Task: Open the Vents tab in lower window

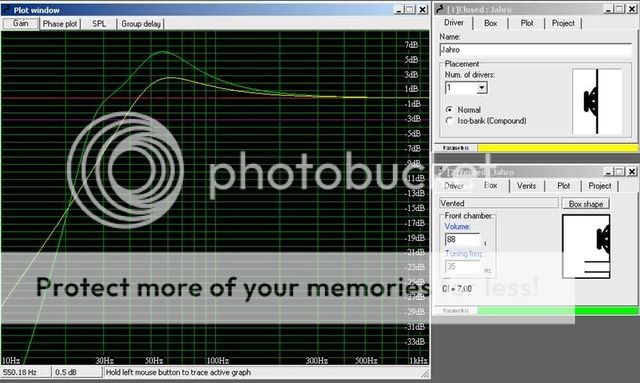Action: click(526, 186)
